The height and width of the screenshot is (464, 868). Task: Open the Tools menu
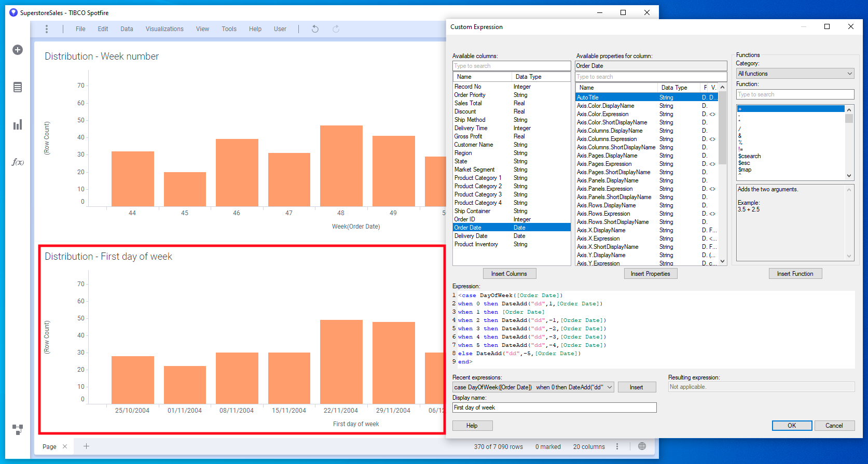[229, 29]
